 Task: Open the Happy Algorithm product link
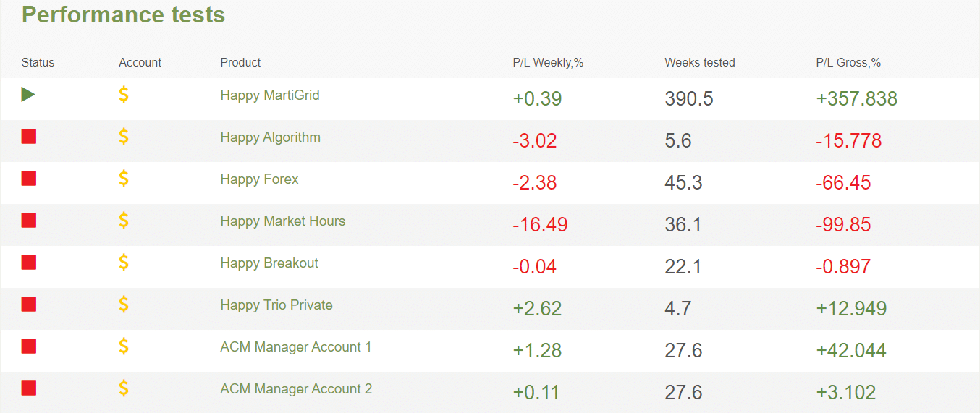coord(270,137)
